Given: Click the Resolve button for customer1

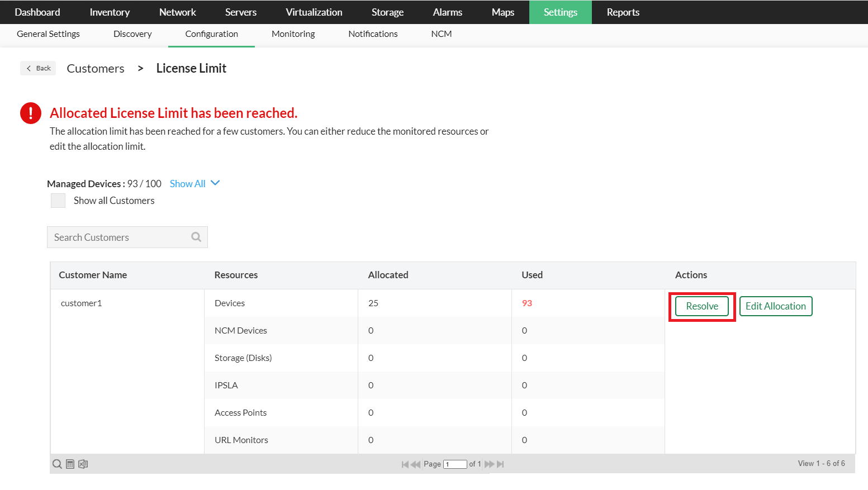Looking at the screenshot, I should [702, 306].
